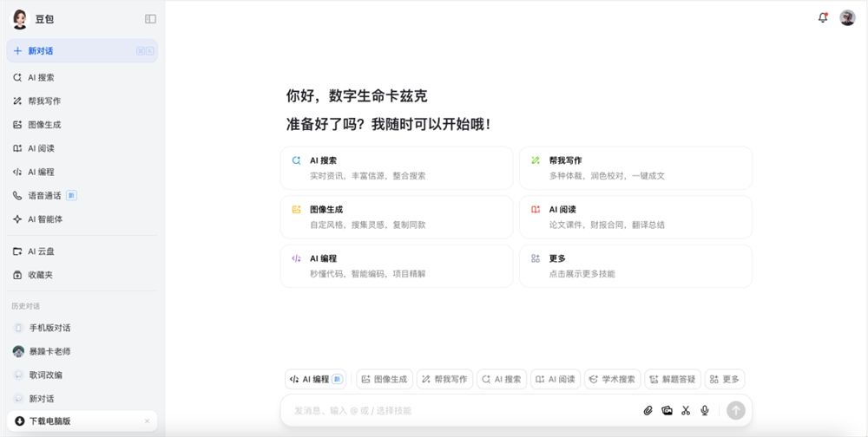Select the AI 编程 card in the center
Viewport: 868px width, 437px height.
coord(397,266)
